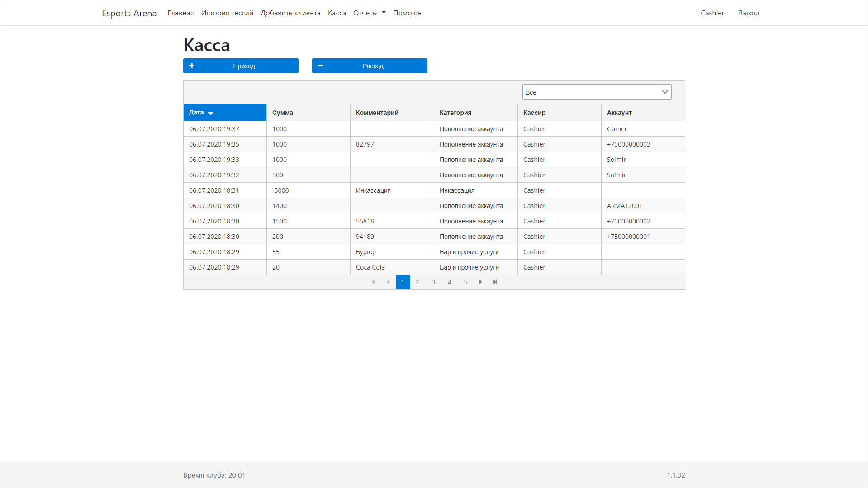Sort table by Категория column header
Screen dimensions: 868x488
455,113
